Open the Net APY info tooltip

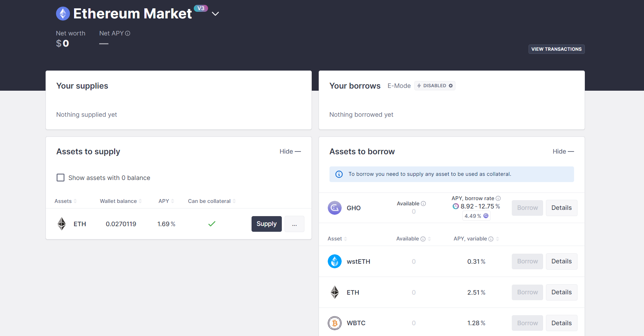point(128,33)
